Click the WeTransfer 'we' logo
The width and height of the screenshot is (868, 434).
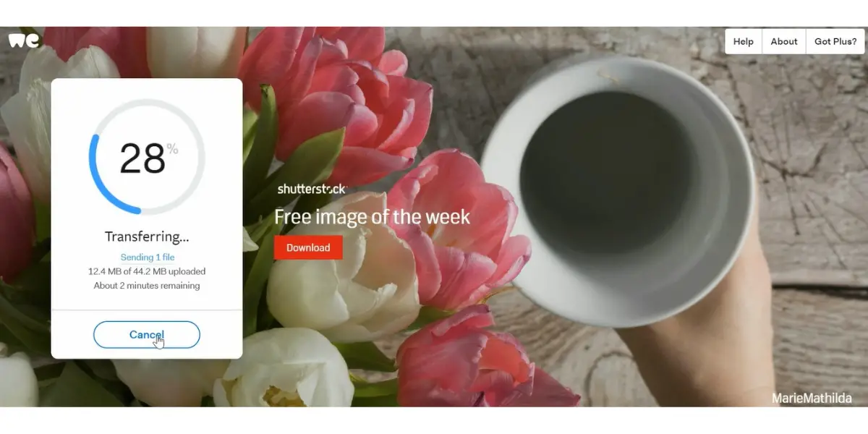coord(24,40)
